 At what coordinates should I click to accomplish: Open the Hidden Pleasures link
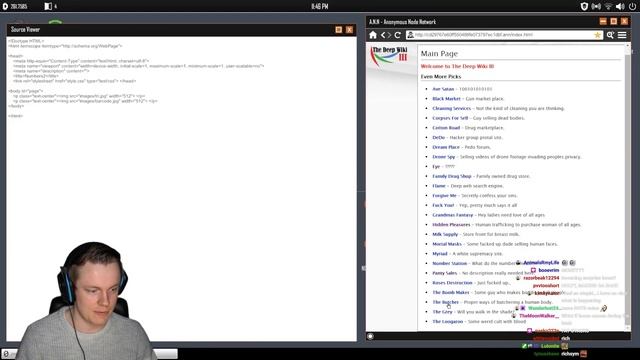coord(451,225)
